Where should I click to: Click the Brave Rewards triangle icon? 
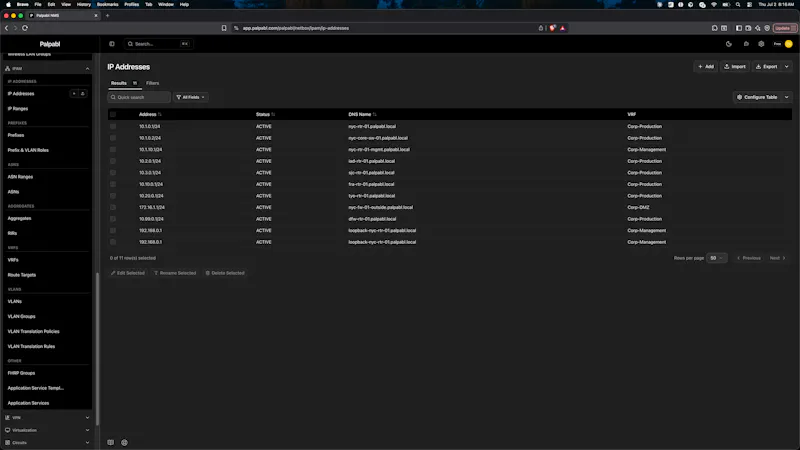(563, 28)
